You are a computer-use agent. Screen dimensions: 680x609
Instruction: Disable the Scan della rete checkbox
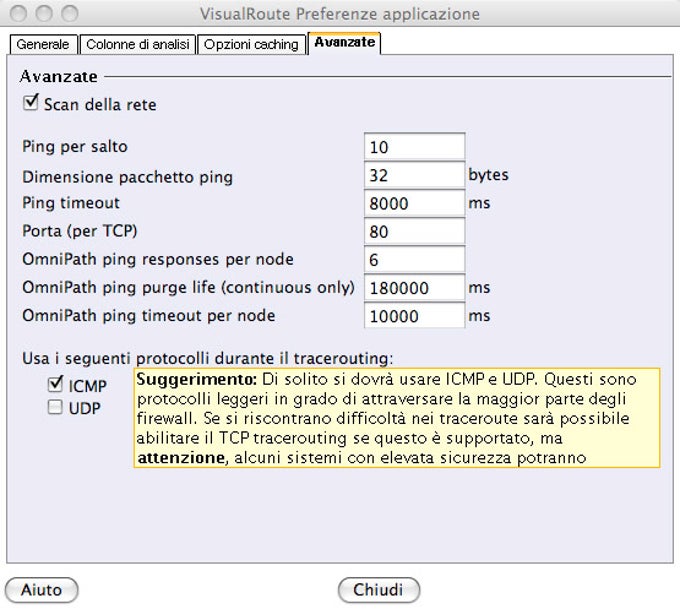[x=31, y=103]
